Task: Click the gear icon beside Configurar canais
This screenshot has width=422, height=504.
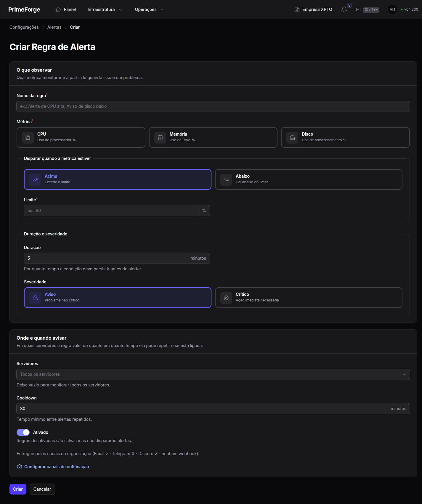Action: coord(20,467)
